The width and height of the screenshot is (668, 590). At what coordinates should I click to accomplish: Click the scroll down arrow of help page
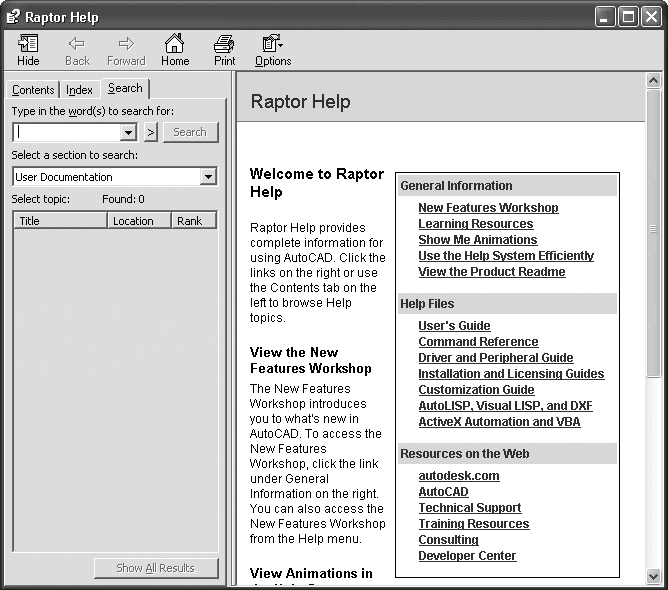(x=654, y=576)
